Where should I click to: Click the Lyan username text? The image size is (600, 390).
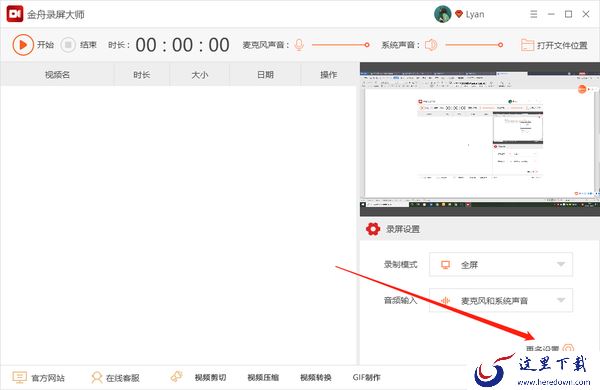pos(475,15)
